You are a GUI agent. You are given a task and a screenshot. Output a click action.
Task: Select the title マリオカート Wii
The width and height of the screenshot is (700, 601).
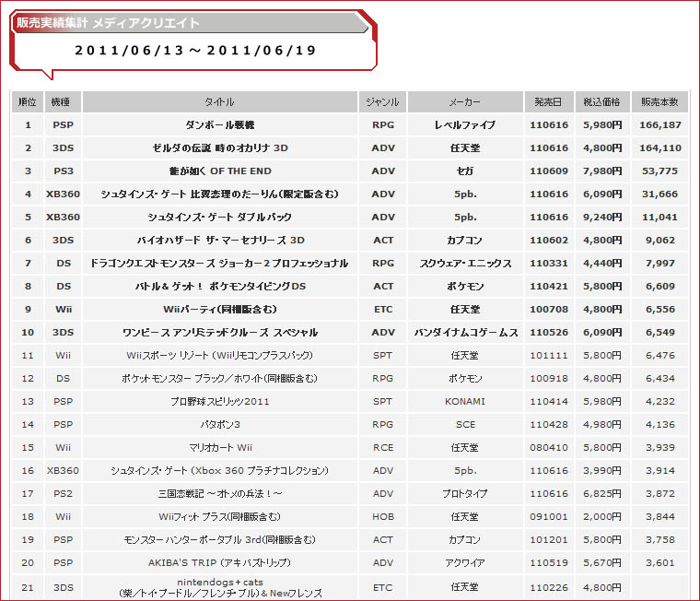219,448
